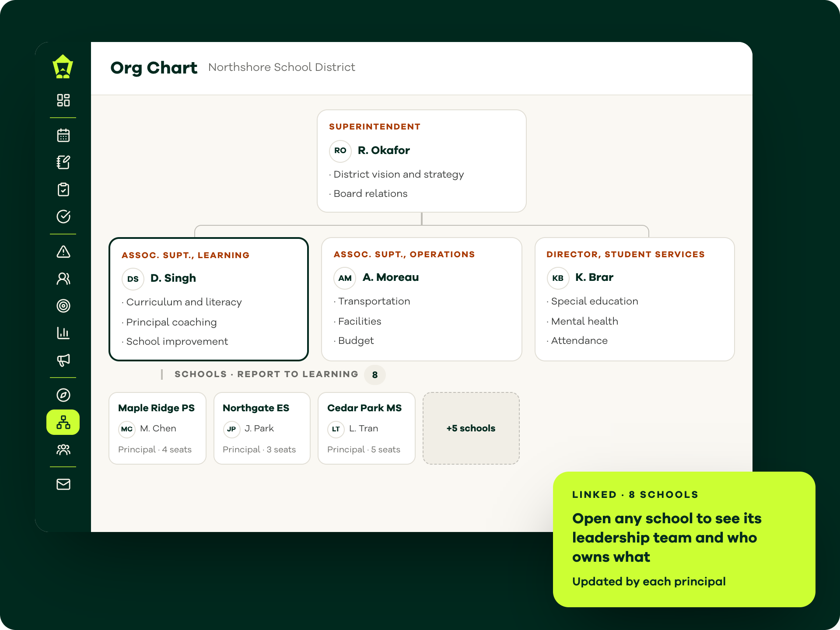Click 'Northshore School District' subtitle
The height and width of the screenshot is (630, 840).
coord(282,67)
